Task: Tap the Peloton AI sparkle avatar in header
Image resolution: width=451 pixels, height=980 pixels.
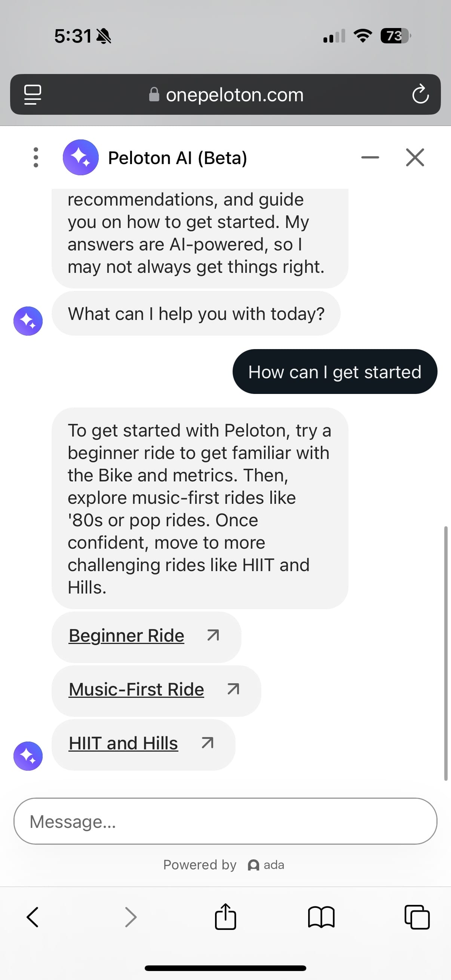Action: tap(81, 157)
